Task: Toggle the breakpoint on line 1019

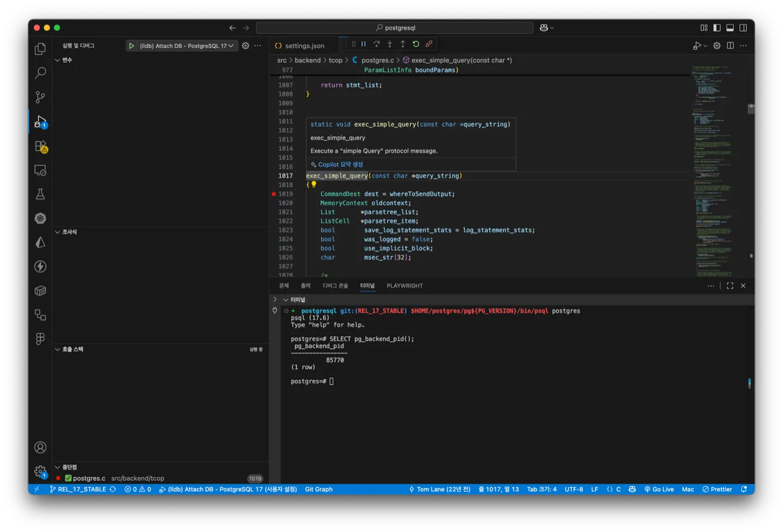Action: pos(274,194)
